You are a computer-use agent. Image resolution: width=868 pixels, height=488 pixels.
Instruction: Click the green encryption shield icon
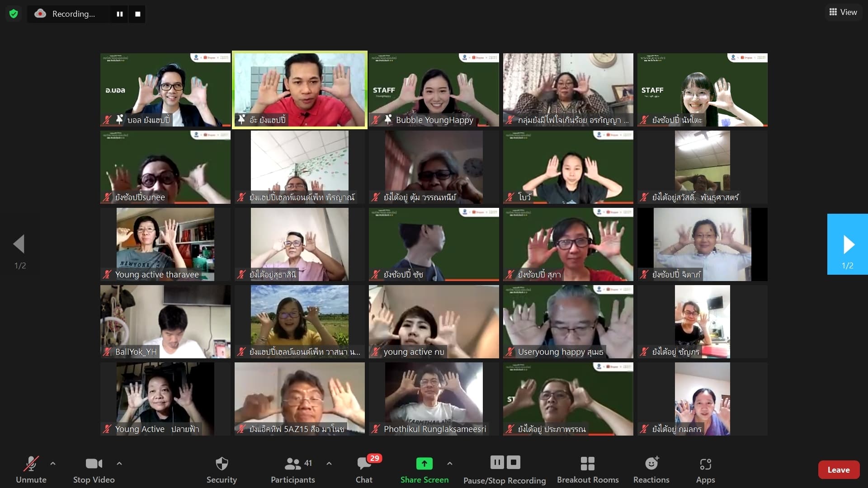(14, 14)
